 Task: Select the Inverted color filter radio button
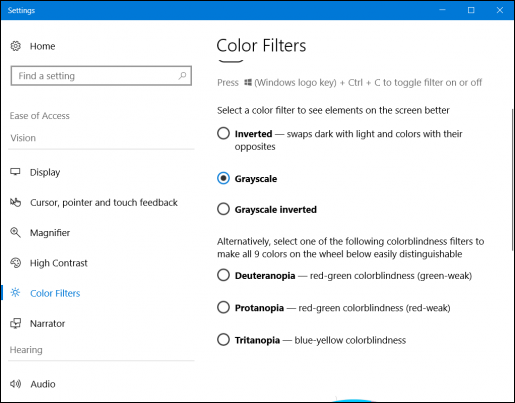pyautogui.click(x=223, y=133)
